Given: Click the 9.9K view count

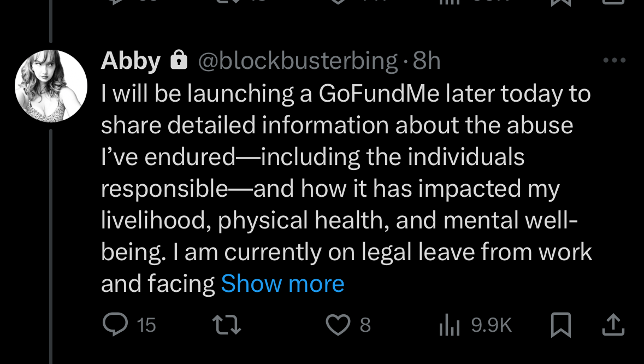Looking at the screenshot, I should pyautogui.click(x=491, y=325).
